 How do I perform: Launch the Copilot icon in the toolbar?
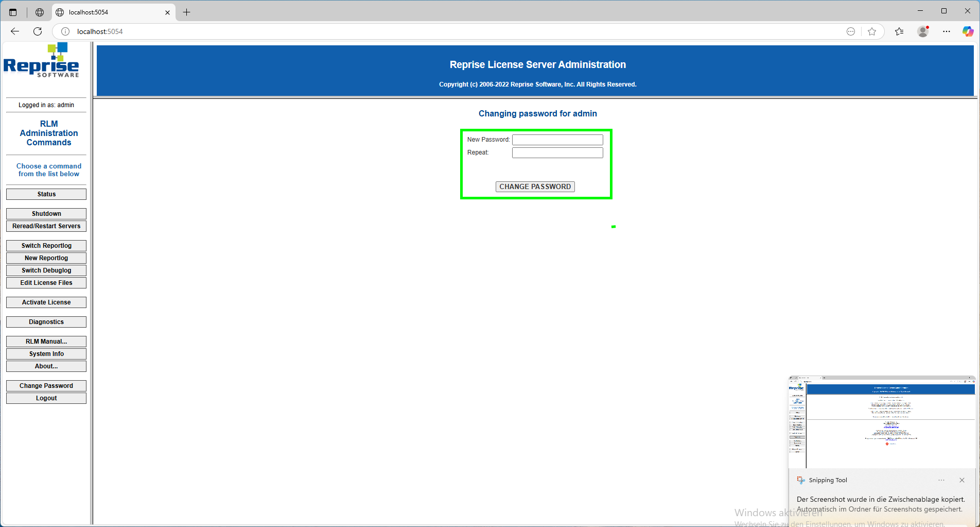tap(968, 31)
